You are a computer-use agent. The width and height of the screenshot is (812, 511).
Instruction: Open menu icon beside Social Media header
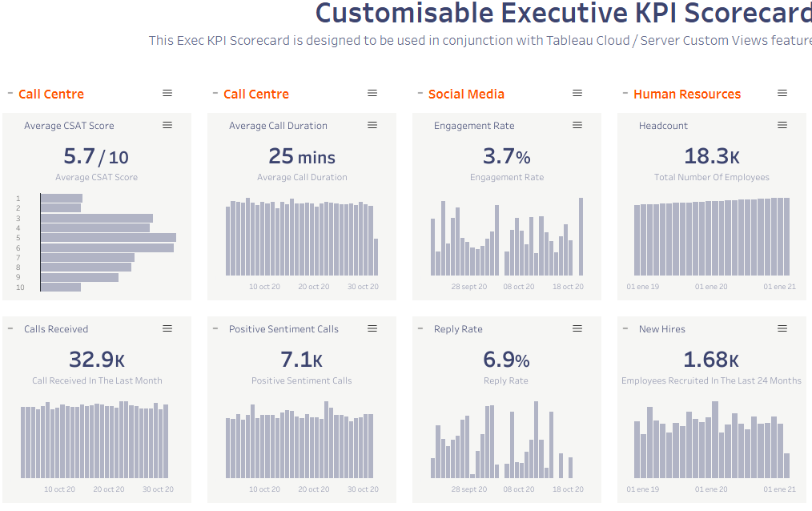pyautogui.click(x=577, y=94)
